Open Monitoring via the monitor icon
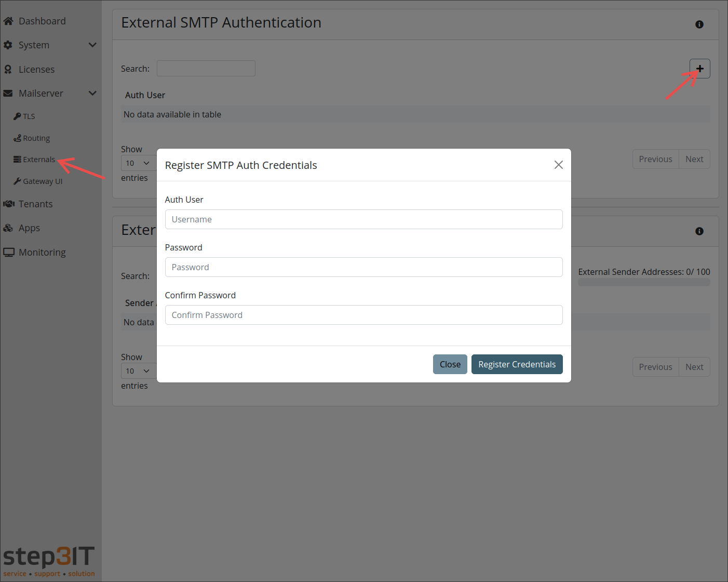728x582 pixels. (9, 252)
